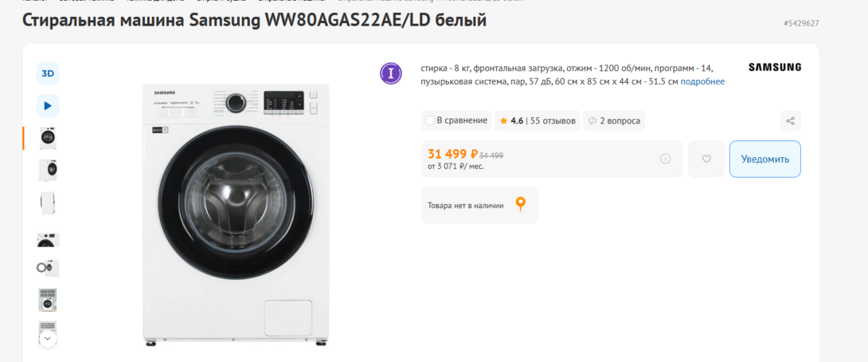Click the orange location pin icon
Viewport: 868px width, 362px height.
click(520, 204)
